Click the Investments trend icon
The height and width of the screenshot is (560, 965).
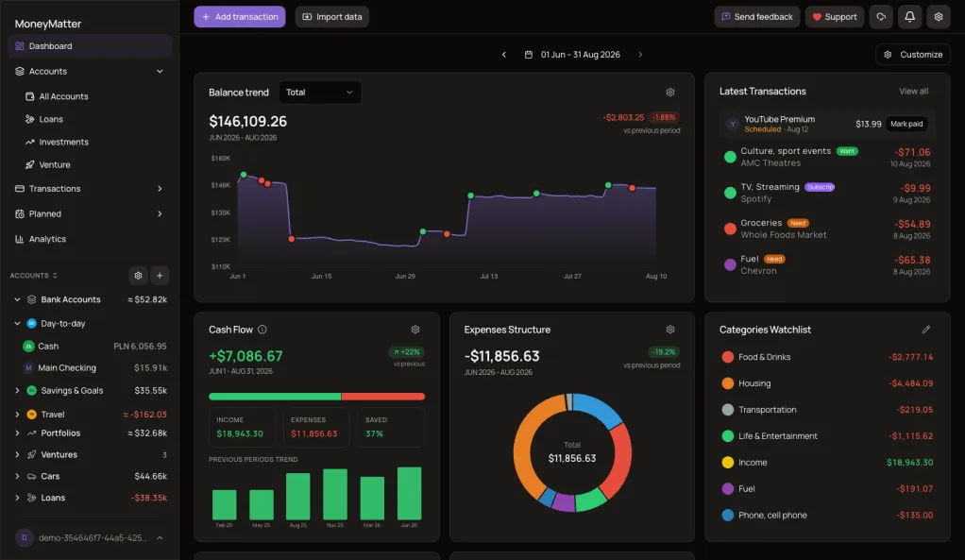tap(29, 143)
